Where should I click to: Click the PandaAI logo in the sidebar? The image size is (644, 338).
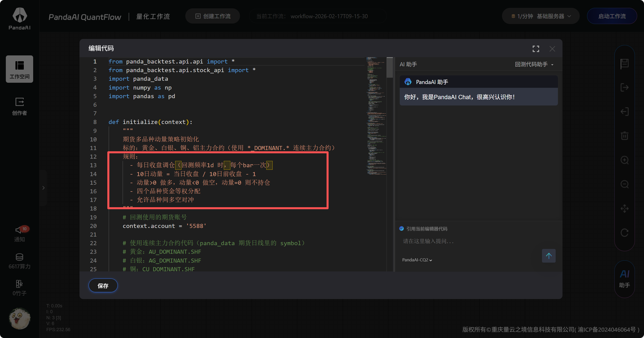[19, 18]
